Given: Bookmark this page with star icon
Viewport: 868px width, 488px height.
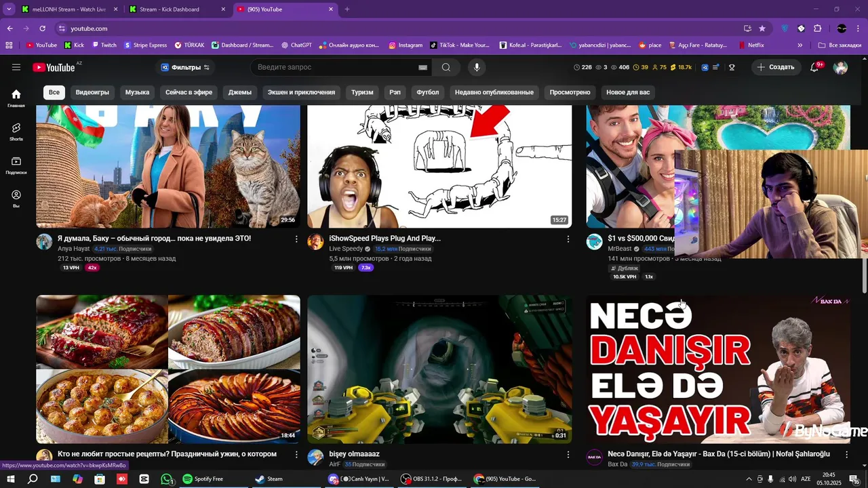Looking at the screenshot, I should click(x=762, y=28).
